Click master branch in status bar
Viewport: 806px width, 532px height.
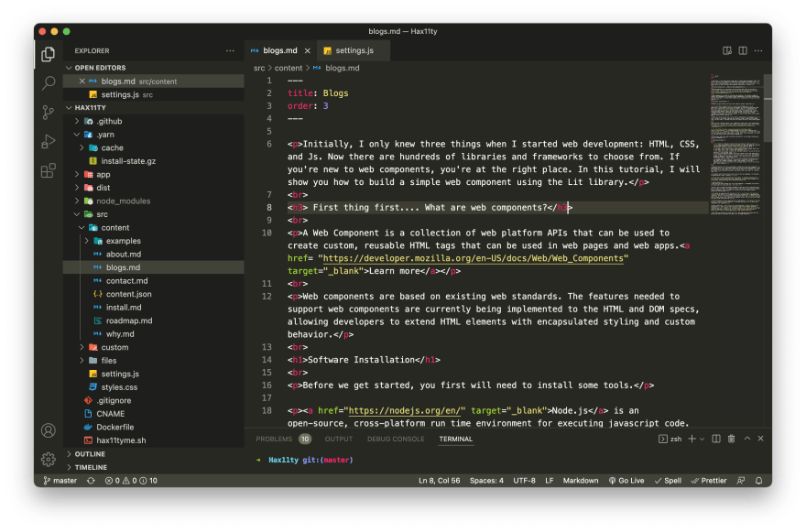click(60, 481)
